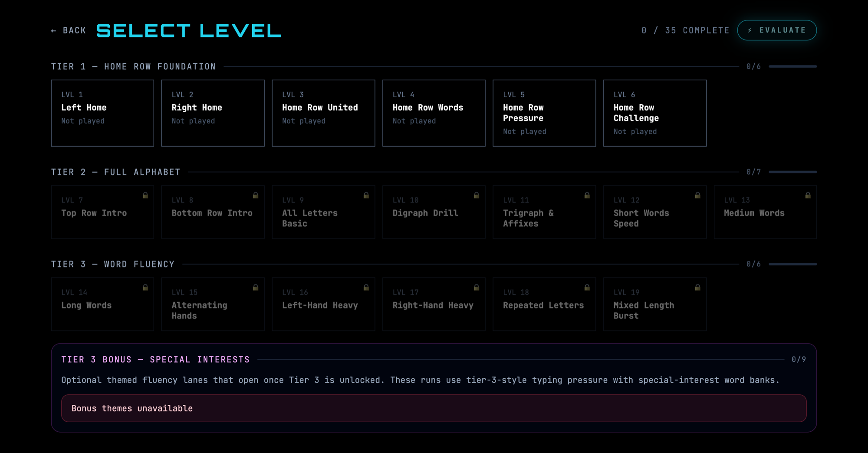Click lock icon on Short Words Speed
The height and width of the screenshot is (453, 868).
(x=698, y=195)
